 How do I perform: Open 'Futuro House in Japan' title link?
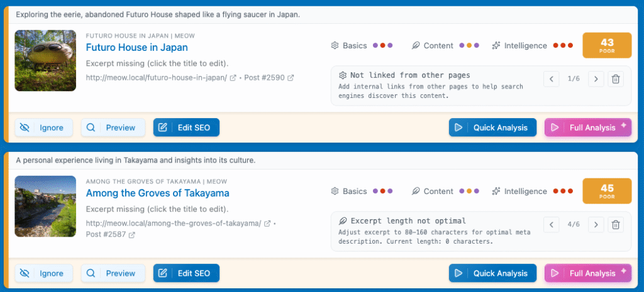tap(136, 47)
